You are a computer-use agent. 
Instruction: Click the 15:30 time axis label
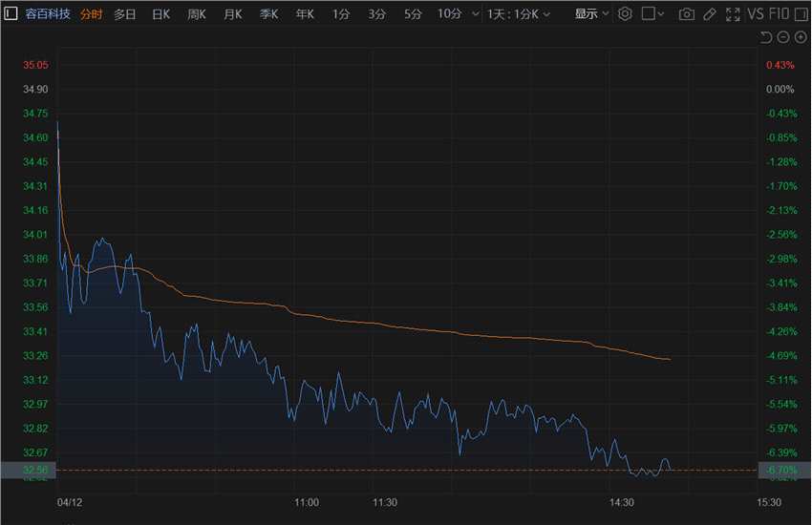769,503
